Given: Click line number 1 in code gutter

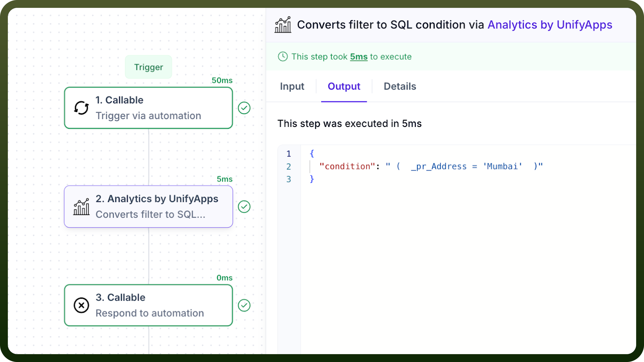Looking at the screenshot, I should click(x=289, y=154).
